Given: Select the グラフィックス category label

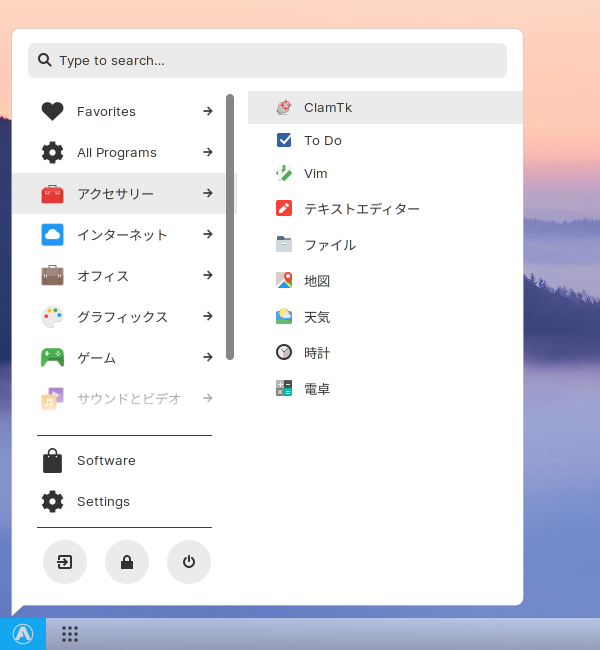Looking at the screenshot, I should [x=122, y=317].
